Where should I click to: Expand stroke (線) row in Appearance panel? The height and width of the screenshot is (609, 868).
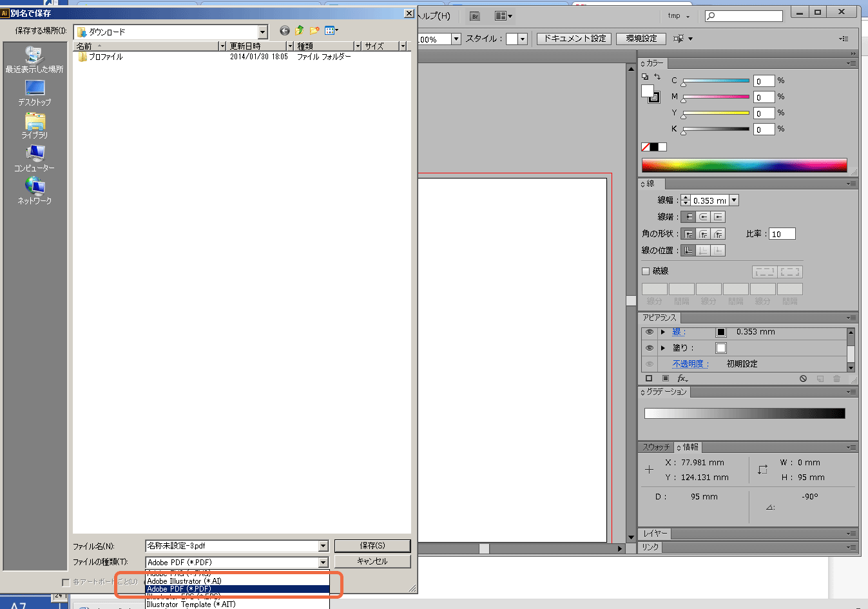[x=663, y=332]
